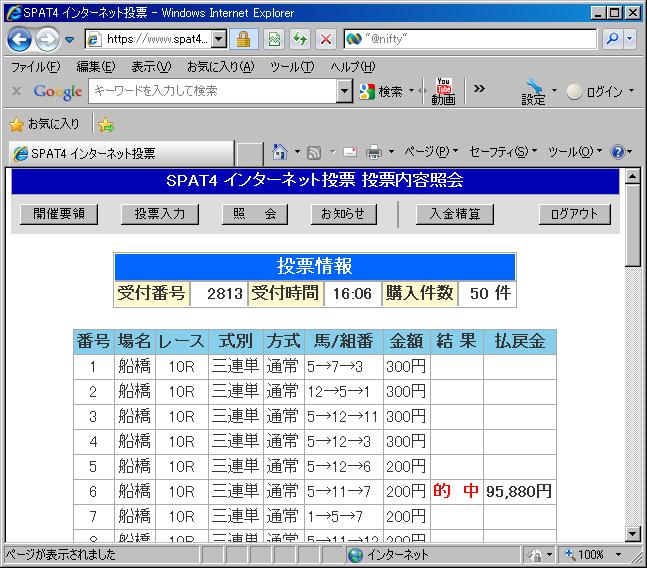Select the SPAT4 インターネット投票 tab
Screen dimensions: 647x568
tap(122, 153)
